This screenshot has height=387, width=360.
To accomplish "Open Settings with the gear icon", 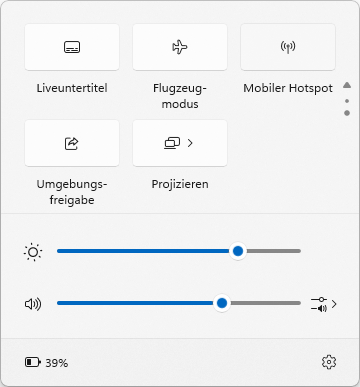I will click(x=329, y=362).
